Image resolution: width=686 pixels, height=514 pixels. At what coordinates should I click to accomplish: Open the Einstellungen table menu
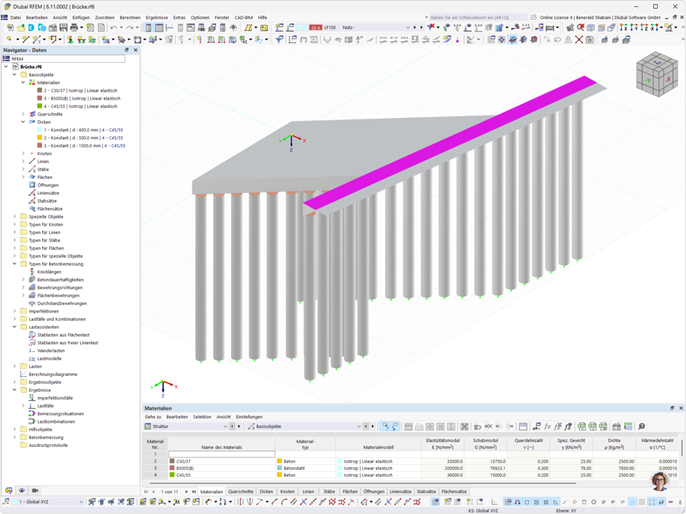249,417
